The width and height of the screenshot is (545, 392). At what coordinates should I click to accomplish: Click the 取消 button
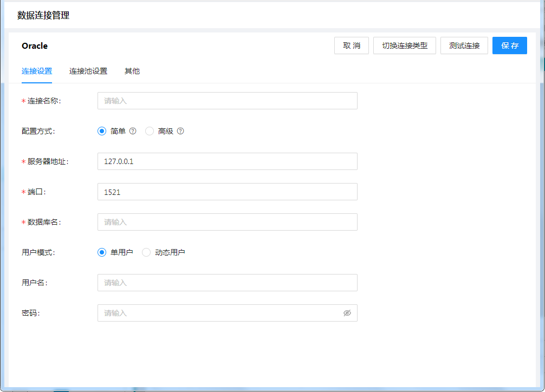tap(352, 45)
